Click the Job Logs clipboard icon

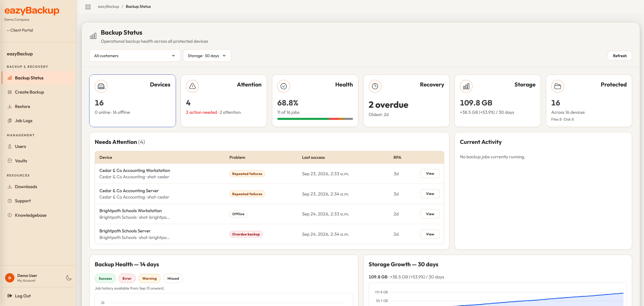[10, 121]
